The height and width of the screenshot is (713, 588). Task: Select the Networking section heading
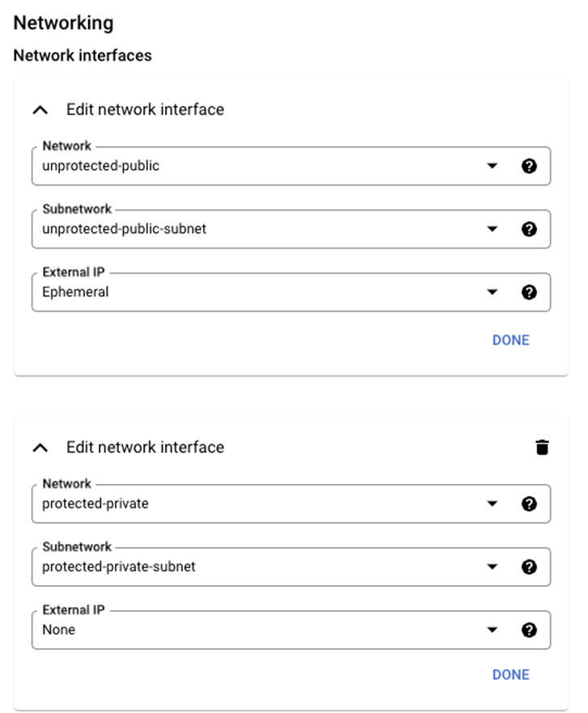(65, 22)
